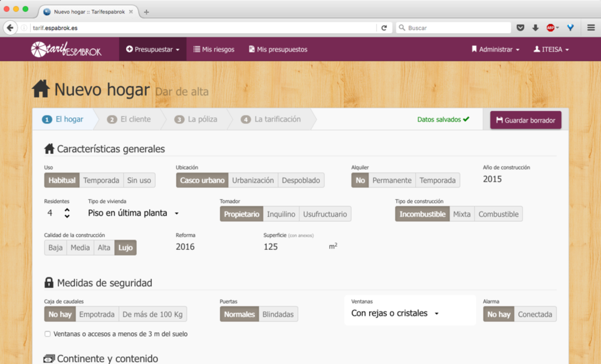Image resolution: width=601 pixels, height=364 pixels.
Task: Open Mis riesgos using its list icon
Action: pyautogui.click(x=195, y=49)
